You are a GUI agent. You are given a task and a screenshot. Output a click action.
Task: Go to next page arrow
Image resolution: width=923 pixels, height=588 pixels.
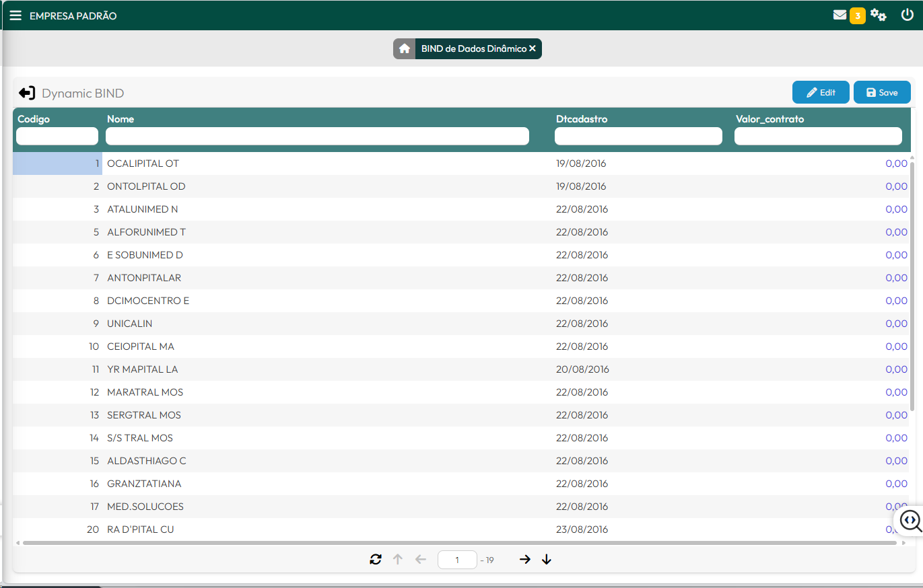[525, 559]
